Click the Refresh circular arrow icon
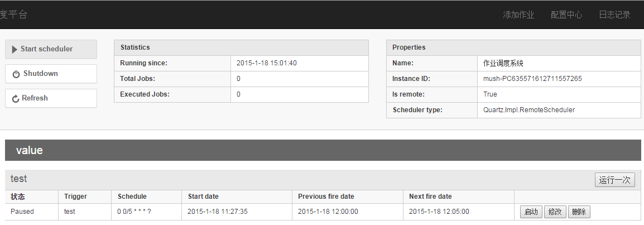The width and height of the screenshot is (644, 225). click(16, 99)
